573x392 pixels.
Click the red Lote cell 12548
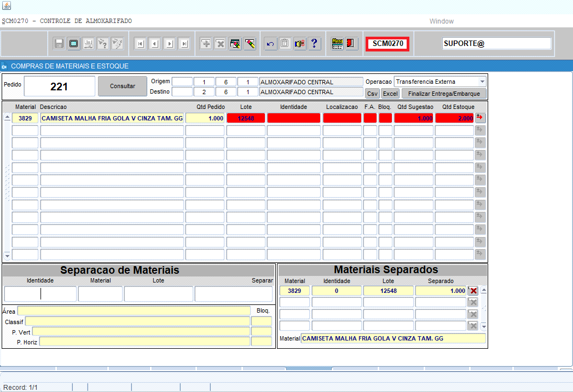[x=246, y=118]
